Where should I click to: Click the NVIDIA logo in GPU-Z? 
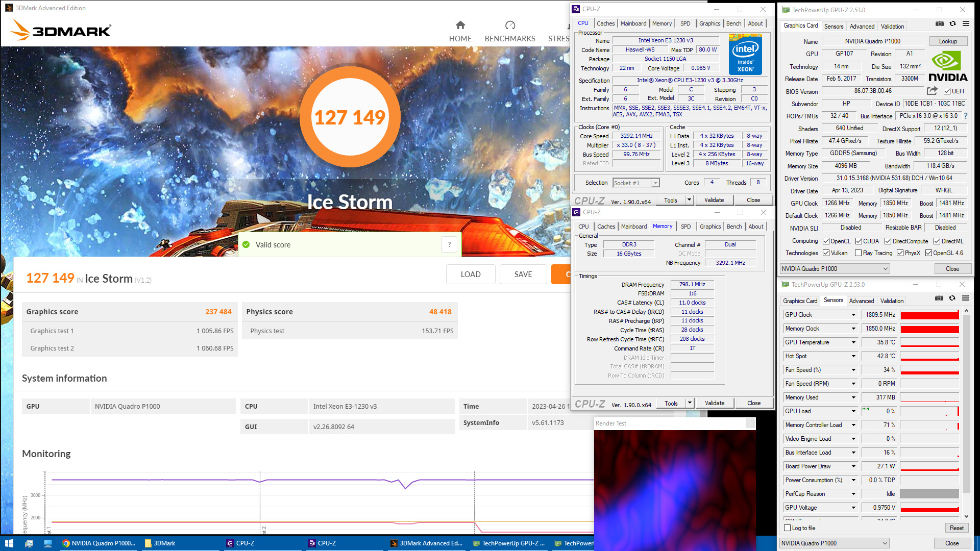point(948,67)
